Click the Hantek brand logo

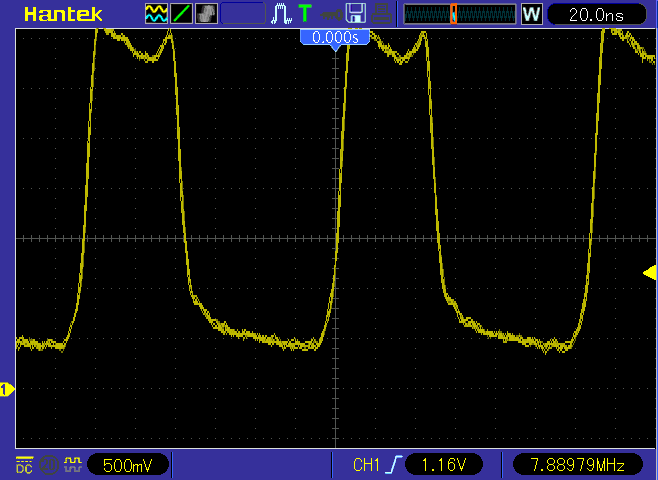(63, 14)
